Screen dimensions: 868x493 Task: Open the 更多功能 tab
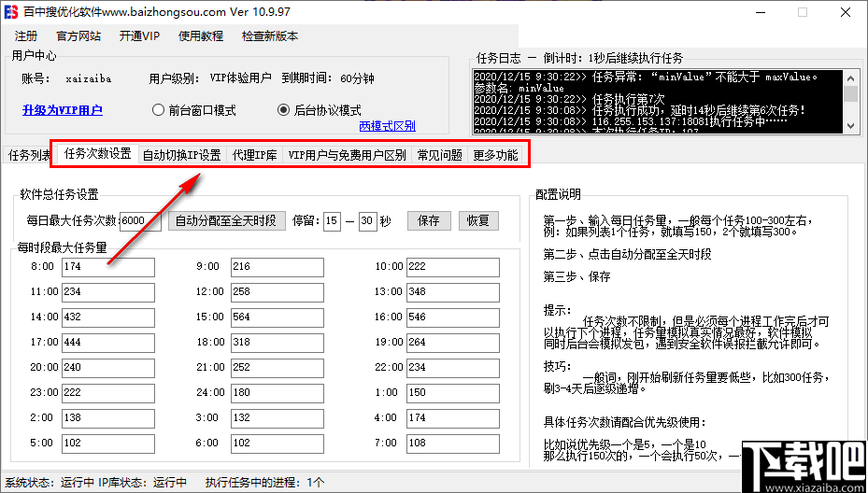pos(495,156)
